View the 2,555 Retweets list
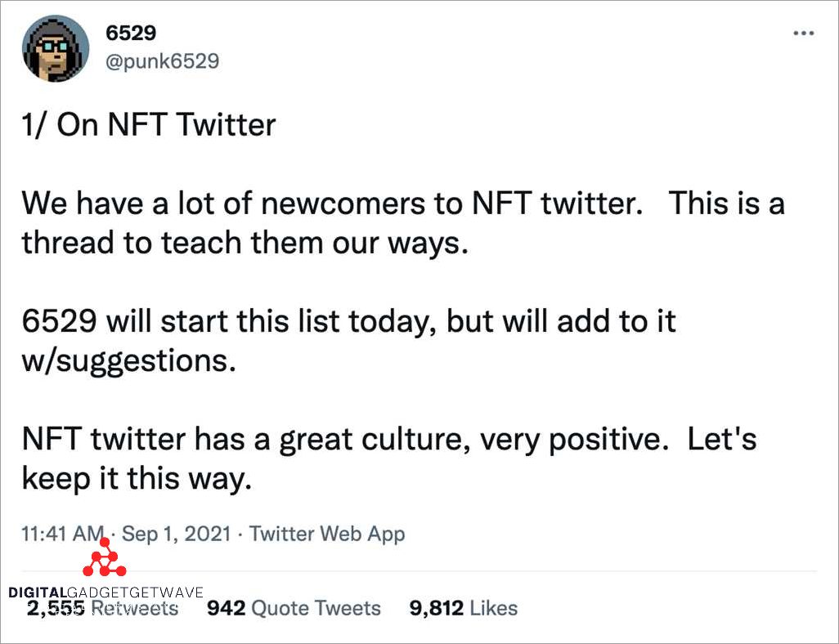This screenshot has height=644, width=839. 102,608
